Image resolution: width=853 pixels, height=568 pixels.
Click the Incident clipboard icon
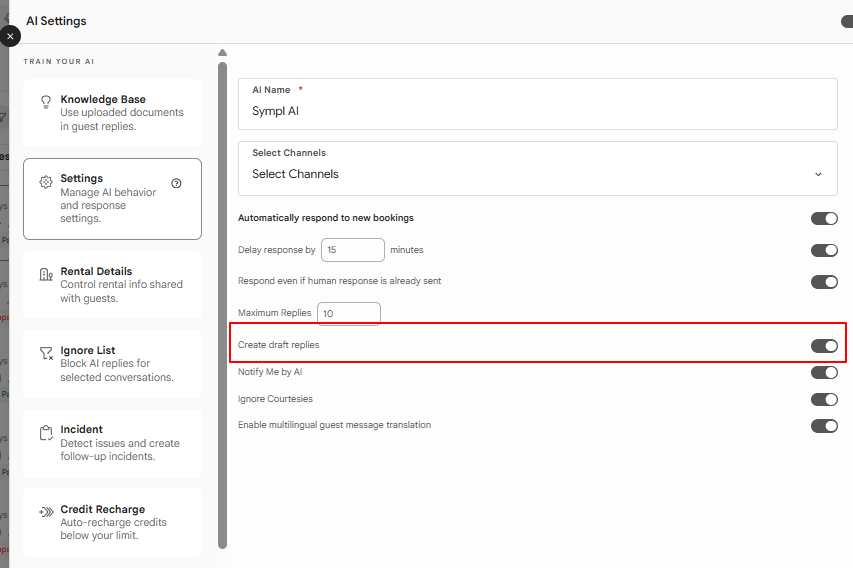click(x=46, y=433)
